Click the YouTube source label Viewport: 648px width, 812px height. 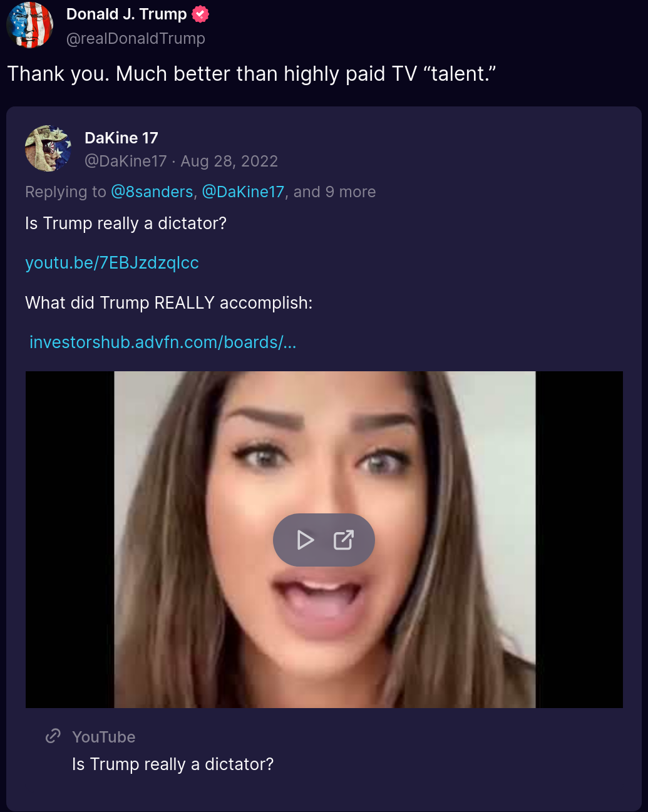click(x=104, y=737)
